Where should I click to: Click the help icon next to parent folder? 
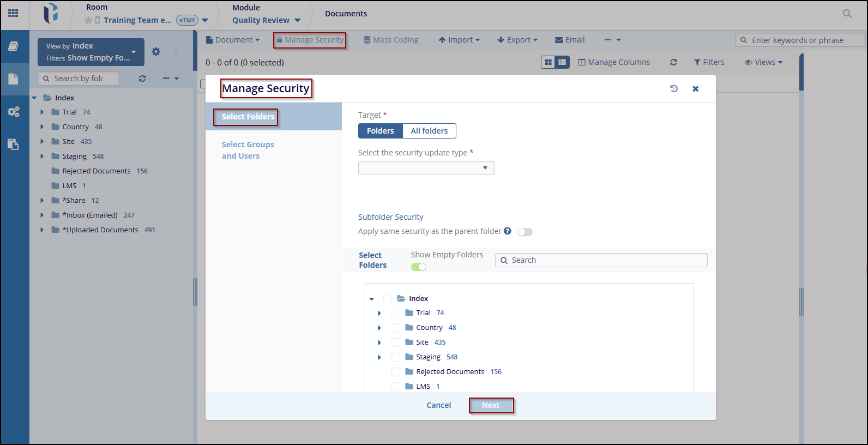point(508,231)
